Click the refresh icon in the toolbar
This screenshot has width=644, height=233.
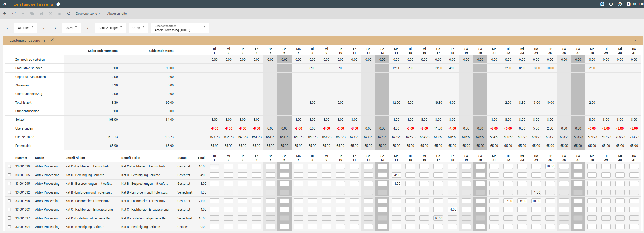[69, 13]
